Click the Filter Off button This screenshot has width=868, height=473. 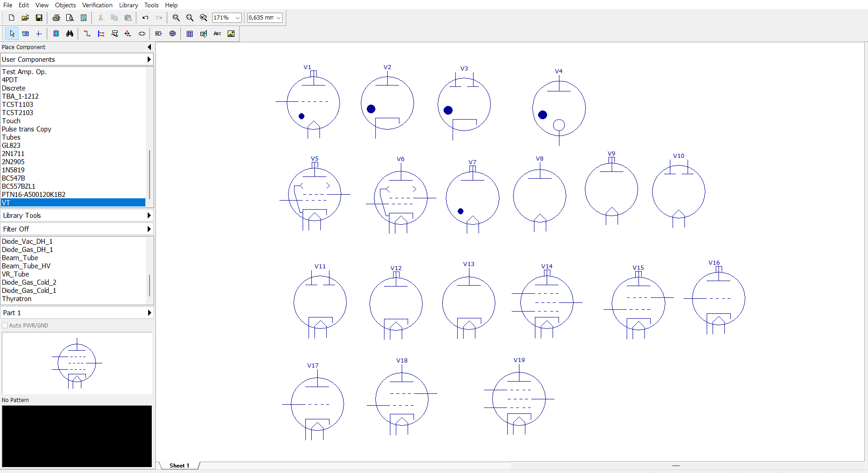point(77,229)
